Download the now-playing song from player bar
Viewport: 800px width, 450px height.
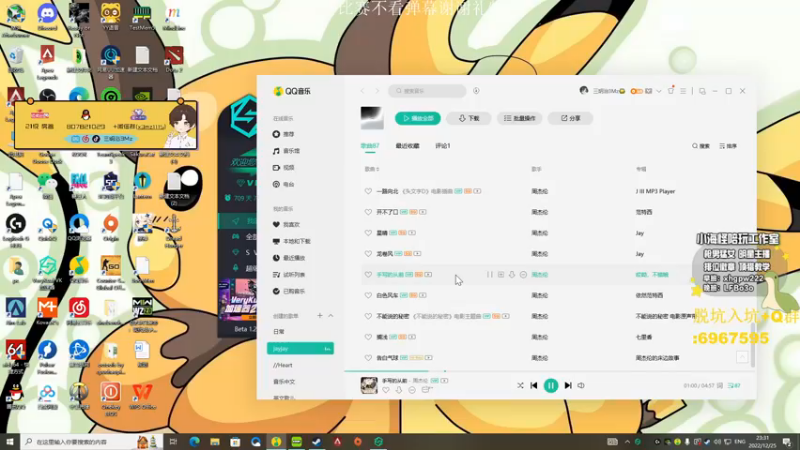pyautogui.click(x=399, y=390)
